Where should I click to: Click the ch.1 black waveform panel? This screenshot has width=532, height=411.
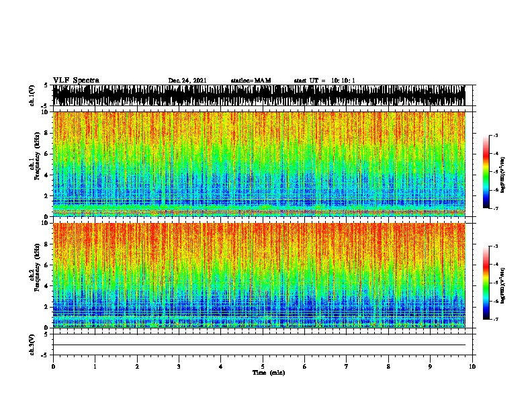point(259,95)
